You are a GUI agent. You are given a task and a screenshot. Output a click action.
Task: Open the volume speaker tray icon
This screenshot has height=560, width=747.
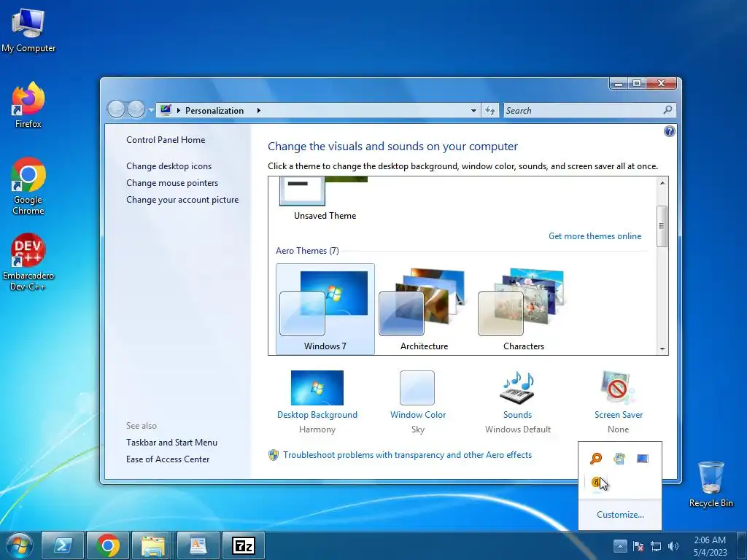click(x=673, y=546)
